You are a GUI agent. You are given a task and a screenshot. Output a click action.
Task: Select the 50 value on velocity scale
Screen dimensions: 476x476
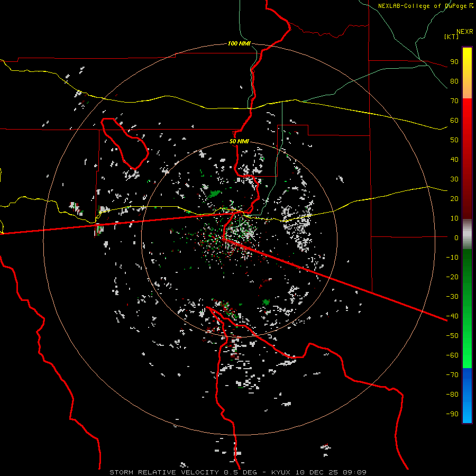[454, 140]
